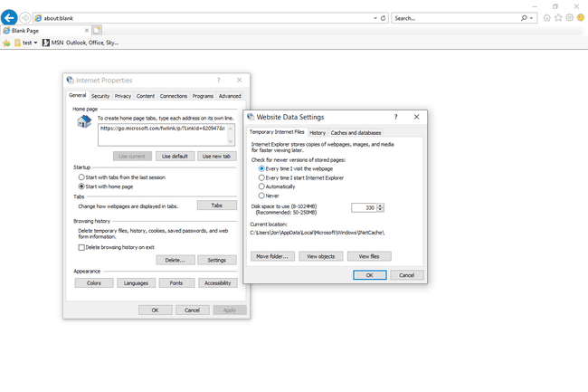Click the search magnifier icon
The width and height of the screenshot is (588, 392).
524,18
